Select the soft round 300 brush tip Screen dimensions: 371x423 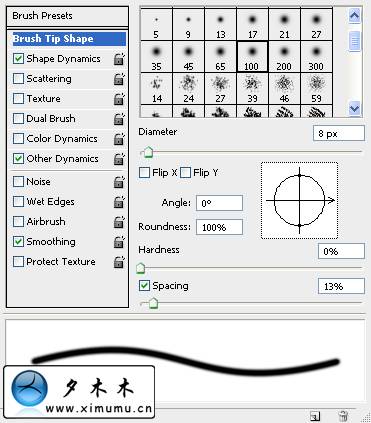pyautogui.click(x=316, y=57)
